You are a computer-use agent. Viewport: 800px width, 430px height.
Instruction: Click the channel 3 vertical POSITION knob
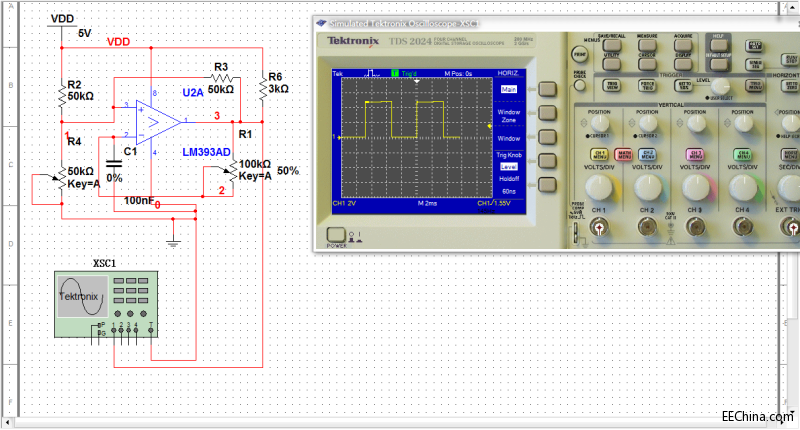tap(695, 123)
